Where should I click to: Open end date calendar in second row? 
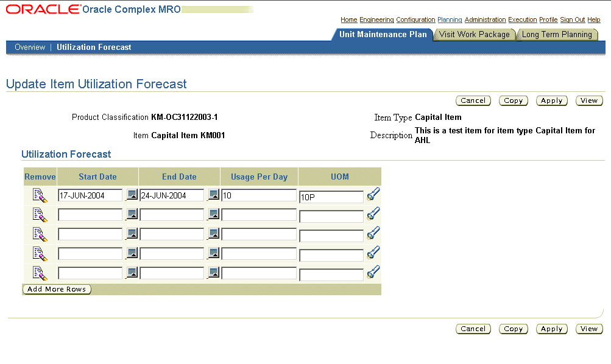(214, 214)
